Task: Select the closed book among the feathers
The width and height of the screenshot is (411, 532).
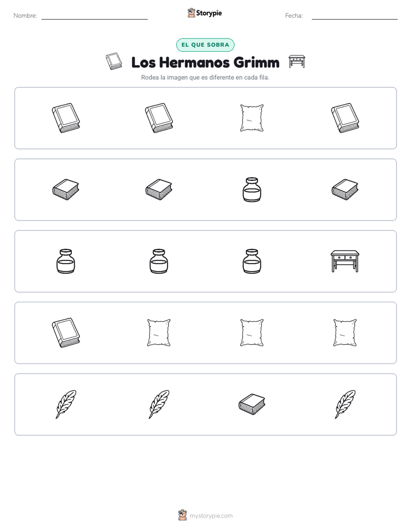Action: tap(252, 404)
